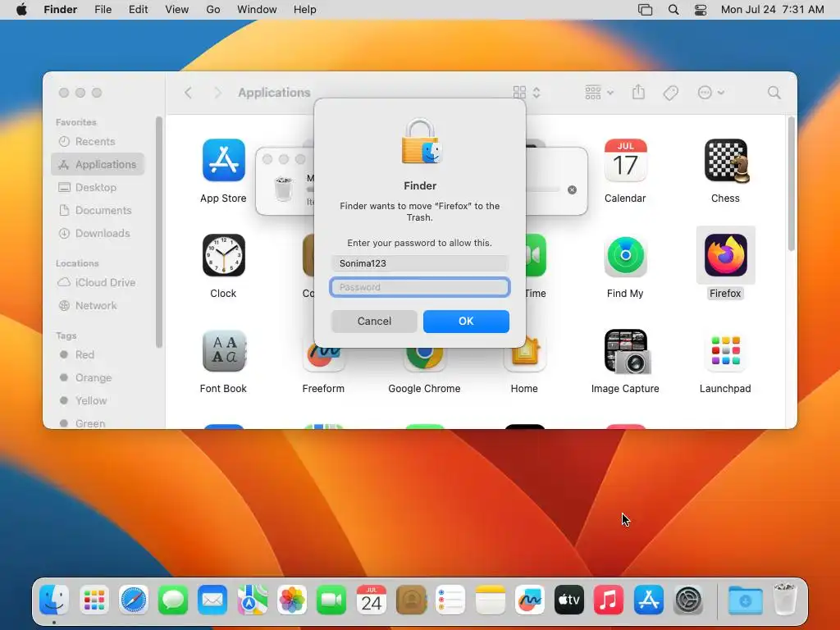Select the Yellow tag in sidebar
The height and width of the screenshot is (630, 840).
(x=98, y=400)
